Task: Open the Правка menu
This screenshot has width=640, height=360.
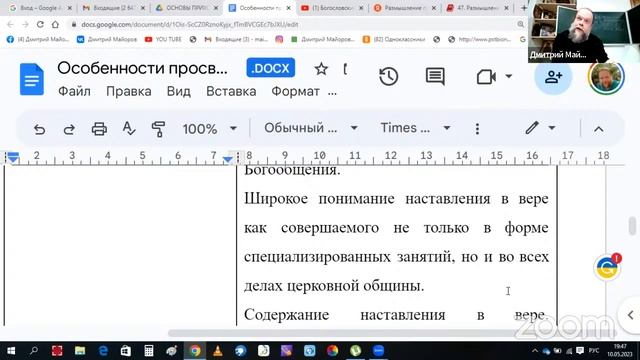Action: (129, 91)
